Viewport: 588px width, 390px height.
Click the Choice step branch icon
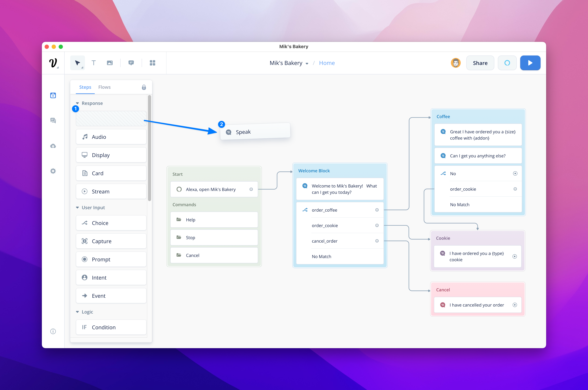click(x=85, y=223)
